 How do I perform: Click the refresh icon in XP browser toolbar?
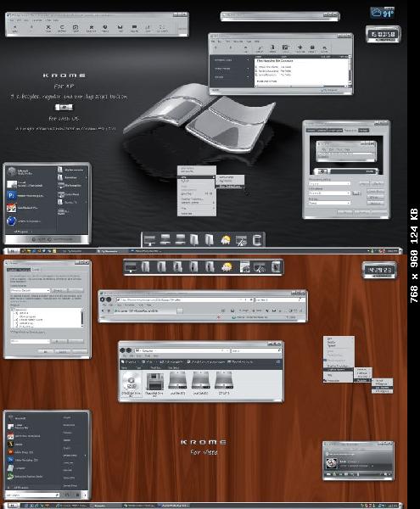62,28
